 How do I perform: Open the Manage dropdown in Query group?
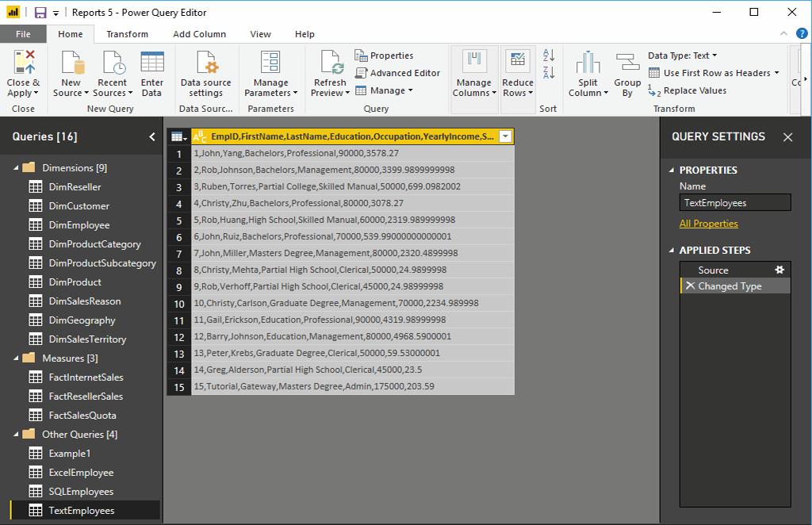[385, 90]
